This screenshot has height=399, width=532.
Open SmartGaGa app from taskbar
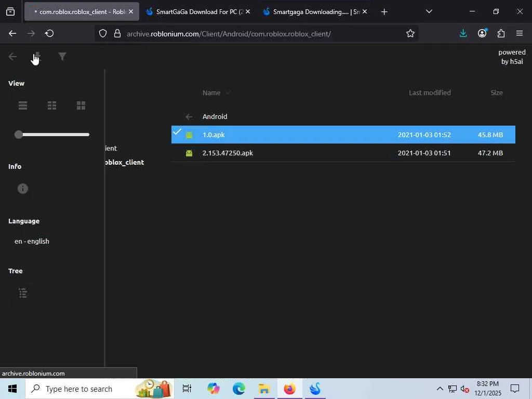tap(315, 389)
